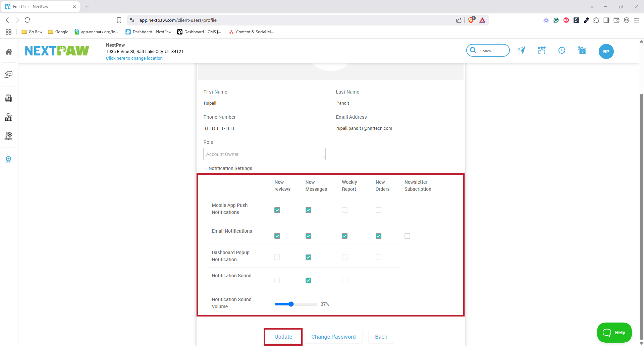Click the Update button
The height and width of the screenshot is (346, 644).
[x=283, y=337]
